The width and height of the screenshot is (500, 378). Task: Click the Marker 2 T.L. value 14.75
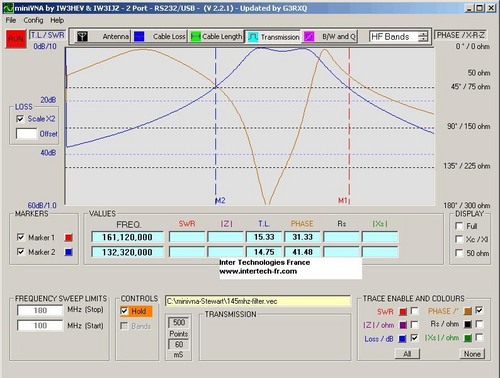click(264, 252)
